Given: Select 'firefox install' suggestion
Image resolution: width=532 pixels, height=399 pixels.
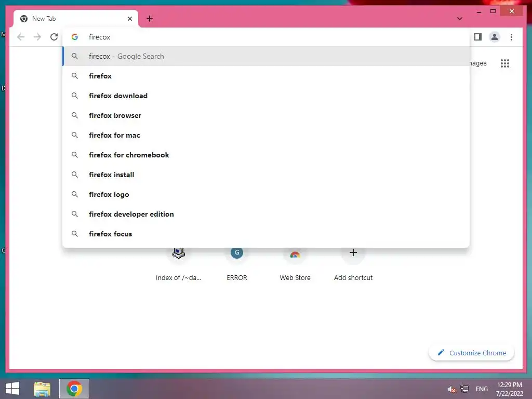Looking at the screenshot, I should point(267,175).
